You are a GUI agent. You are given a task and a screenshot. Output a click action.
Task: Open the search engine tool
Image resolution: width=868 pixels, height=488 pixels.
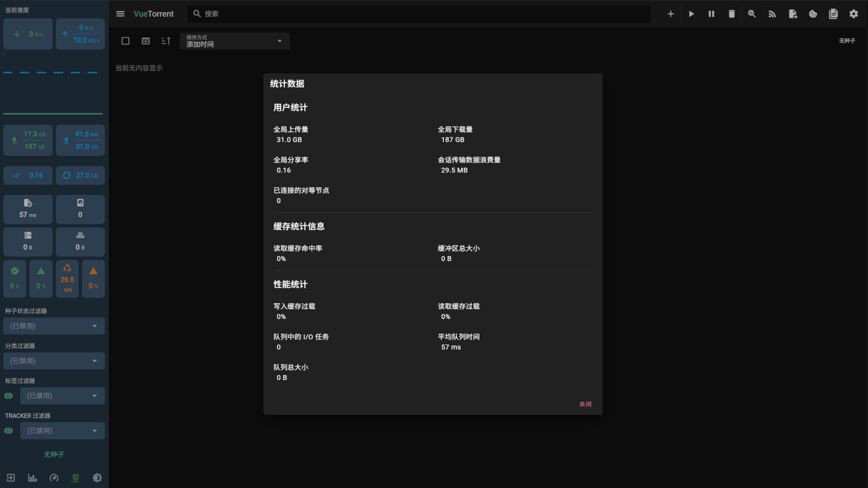[752, 14]
